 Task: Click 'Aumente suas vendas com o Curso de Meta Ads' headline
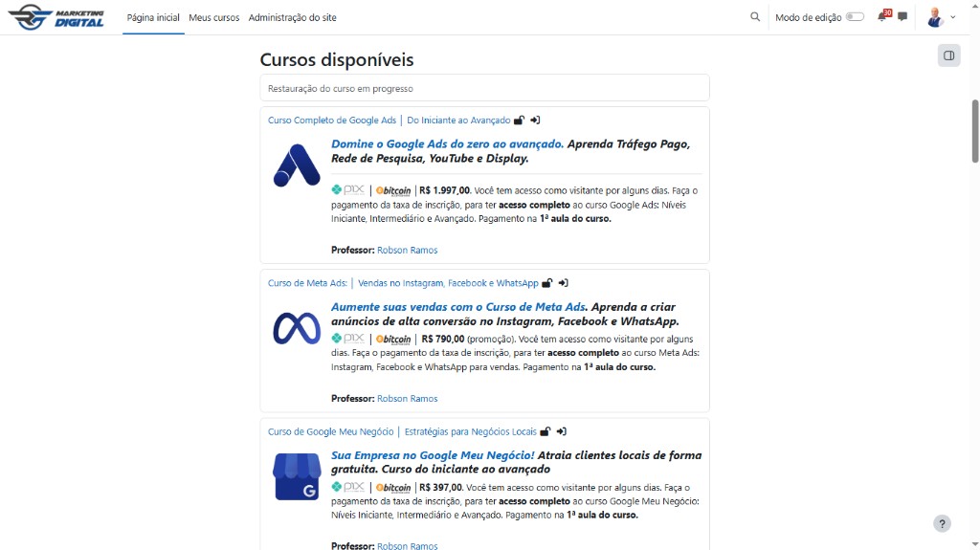click(x=459, y=307)
